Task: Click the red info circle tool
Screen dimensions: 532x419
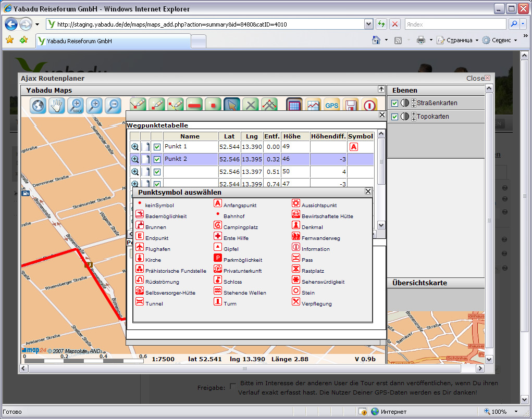Action: coord(369,106)
